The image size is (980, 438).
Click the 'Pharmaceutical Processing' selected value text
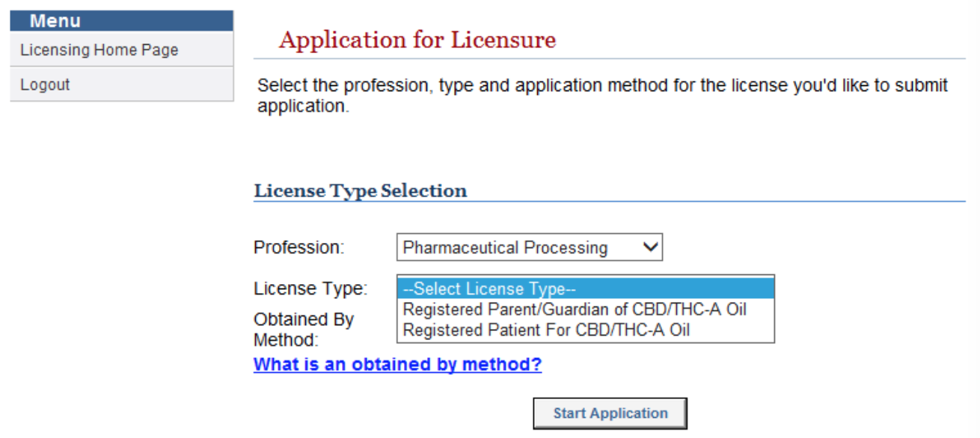505,248
